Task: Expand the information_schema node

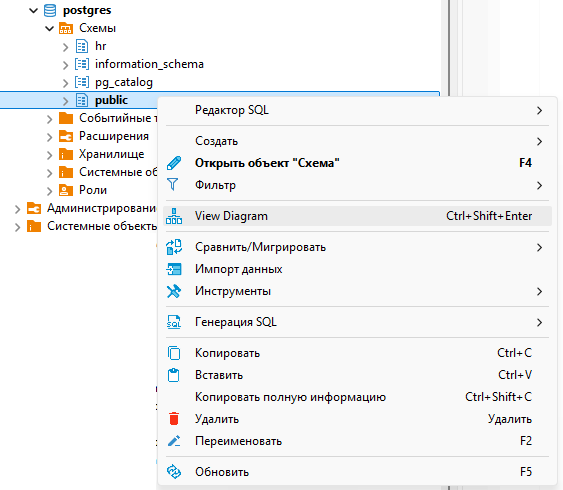Action: [x=65, y=65]
